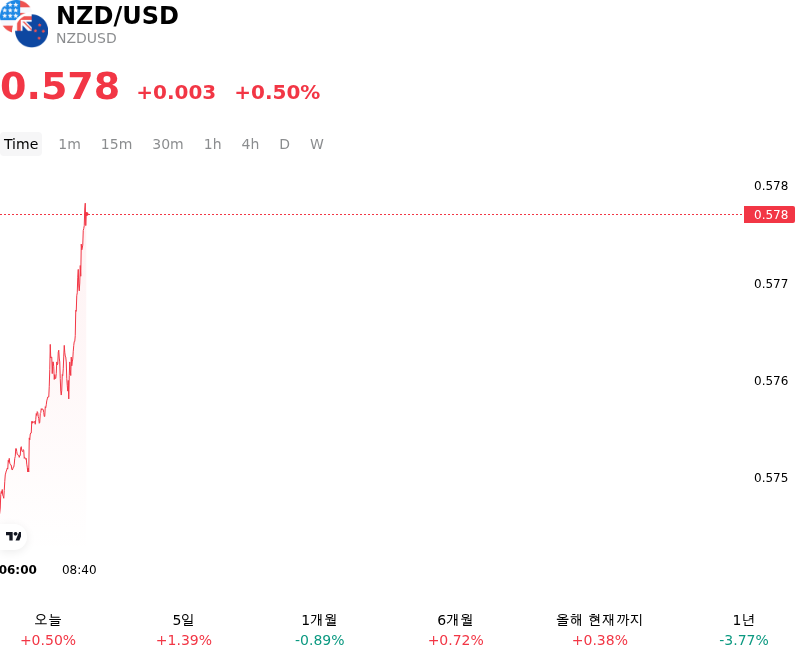Open the TradingView logo badge
Screen dimensions: 800x660
[x=13, y=536]
